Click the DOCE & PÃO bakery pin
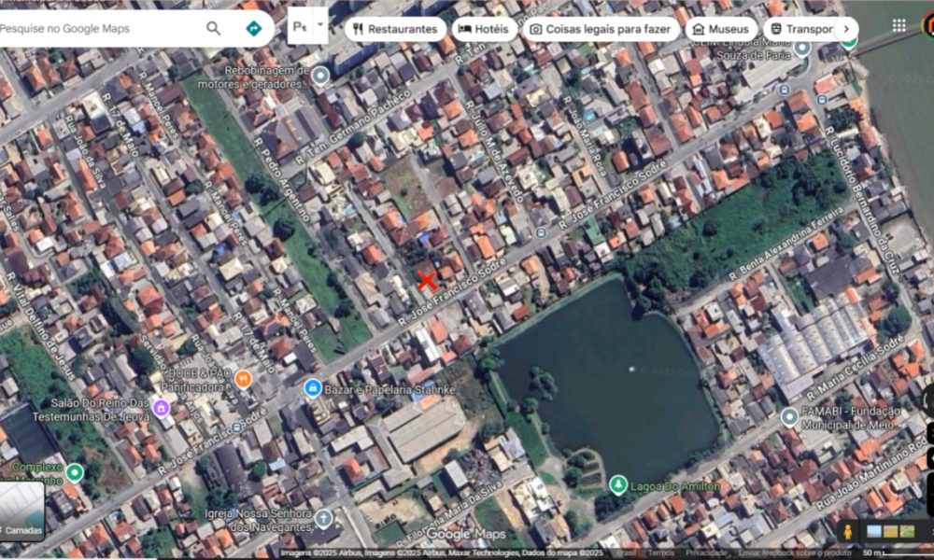Image resolution: width=934 pixels, height=560 pixels. point(243,378)
